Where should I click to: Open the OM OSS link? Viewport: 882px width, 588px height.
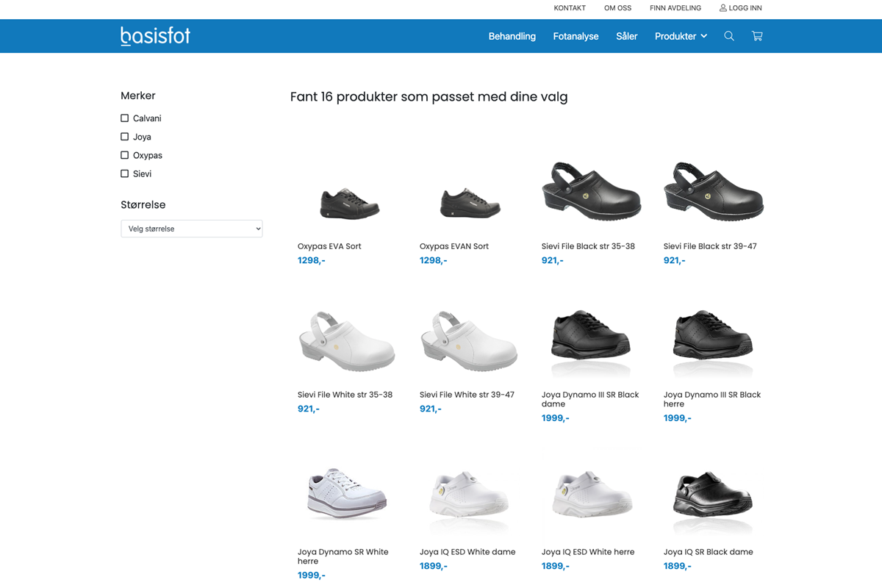[617, 8]
